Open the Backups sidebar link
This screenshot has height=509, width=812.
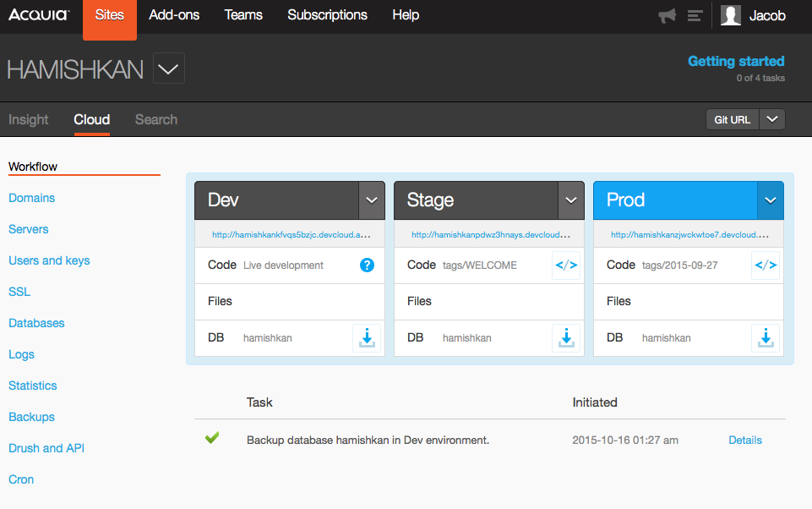pyautogui.click(x=31, y=417)
